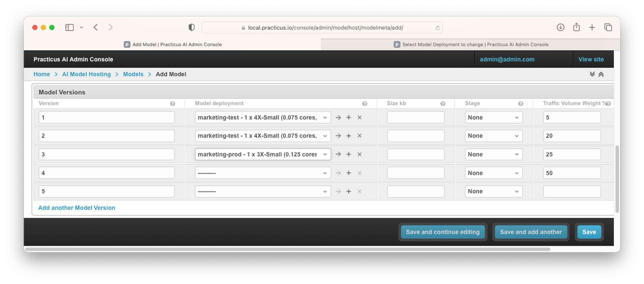Click the collapse all double-chevron up icon
Image resolution: width=644 pixels, height=284 pixels.
coord(601,74)
